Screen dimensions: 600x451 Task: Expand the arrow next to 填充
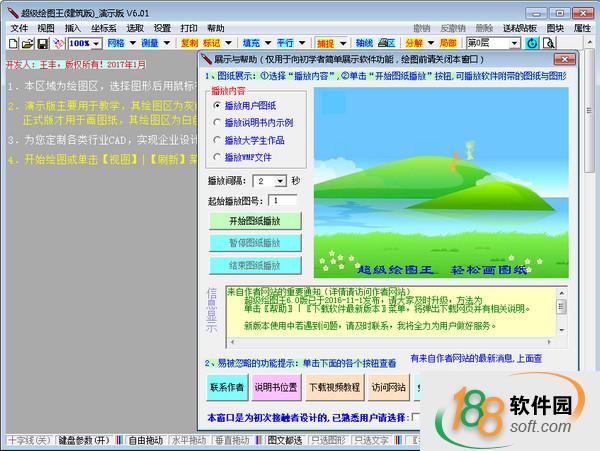pos(268,43)
